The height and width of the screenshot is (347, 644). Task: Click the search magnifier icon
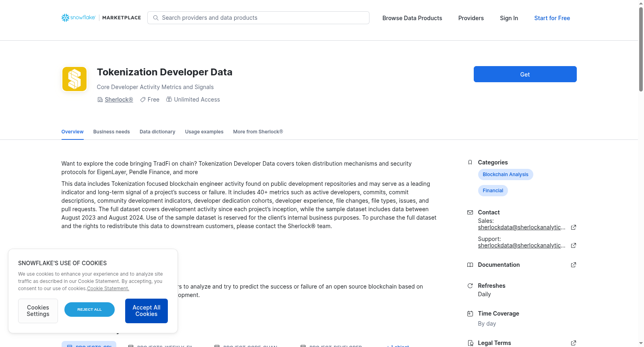point(156,18)
